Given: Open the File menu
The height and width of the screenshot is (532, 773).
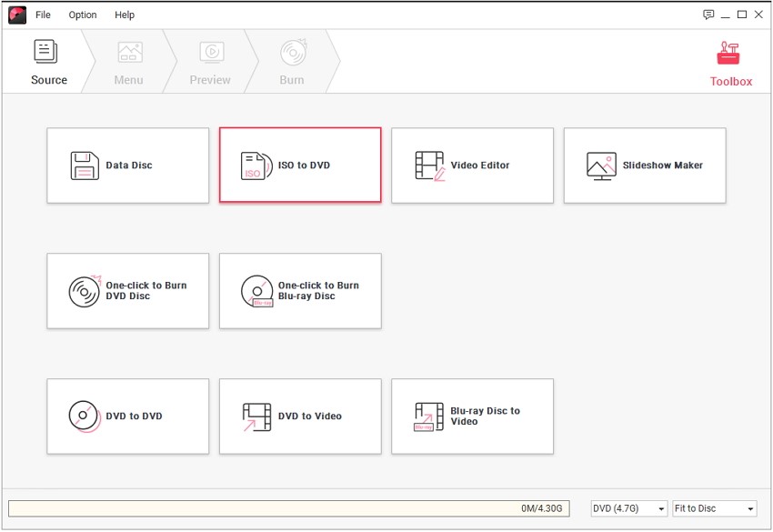Looking at the screenshot, I should click(43, 15).
